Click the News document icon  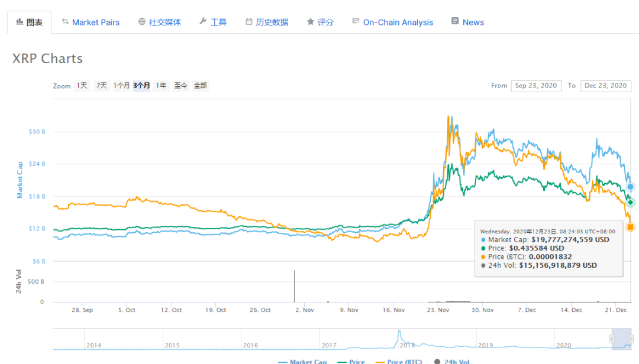(x=455, y=21)
